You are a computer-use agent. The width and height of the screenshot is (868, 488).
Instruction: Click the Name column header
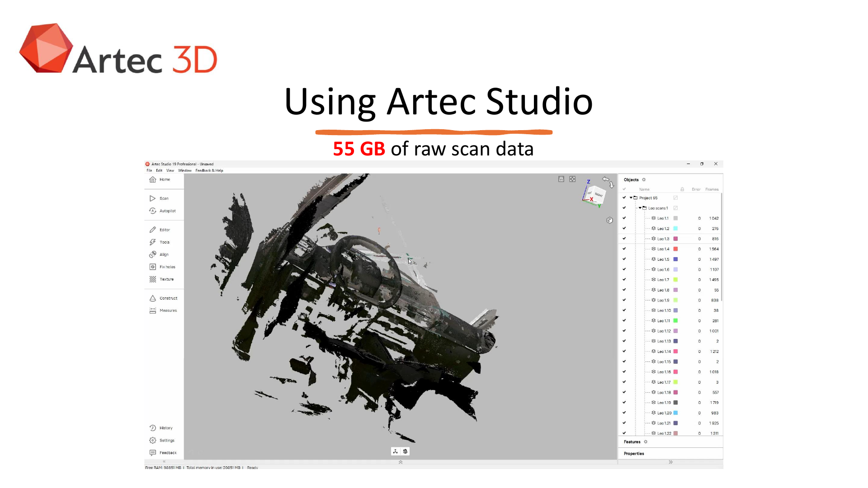[644, 189]
